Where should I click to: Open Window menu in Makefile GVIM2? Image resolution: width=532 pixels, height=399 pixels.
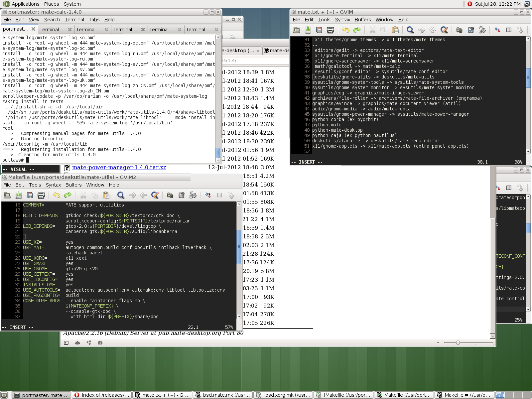(95, 185)
